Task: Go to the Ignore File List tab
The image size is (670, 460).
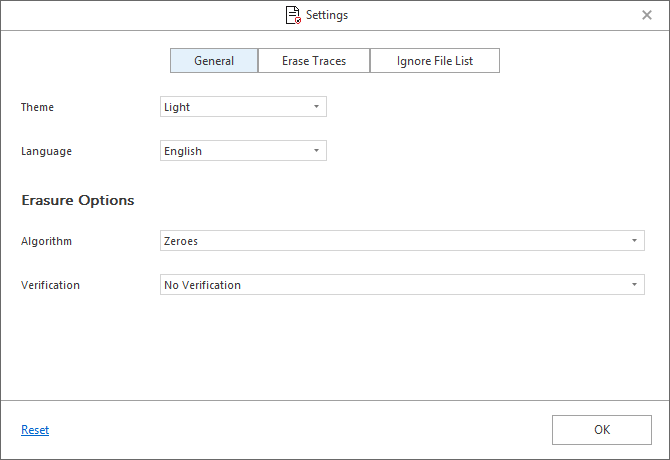Action: point(435,61)
